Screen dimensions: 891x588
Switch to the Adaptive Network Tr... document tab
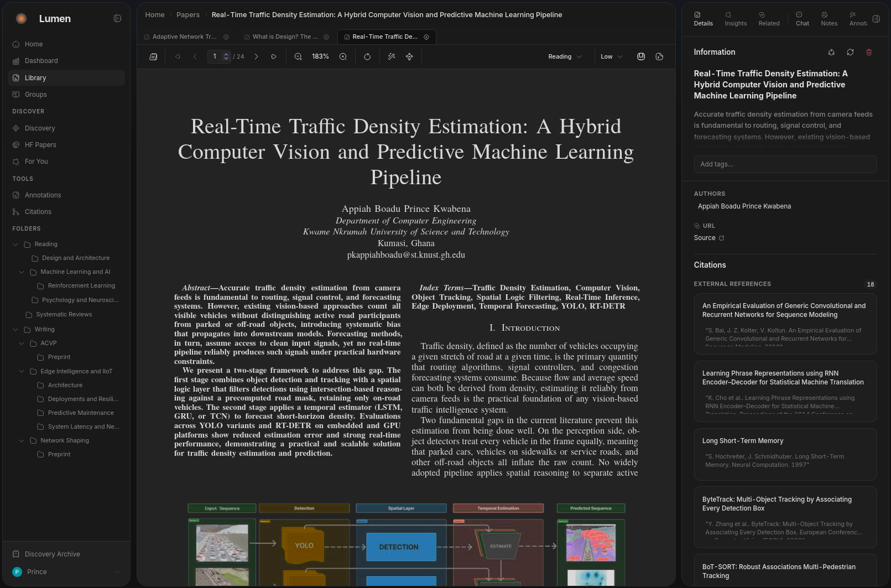185,37
